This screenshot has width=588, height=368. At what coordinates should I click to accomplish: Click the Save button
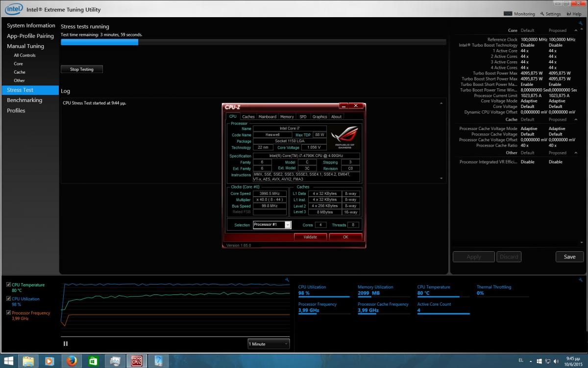569,257
